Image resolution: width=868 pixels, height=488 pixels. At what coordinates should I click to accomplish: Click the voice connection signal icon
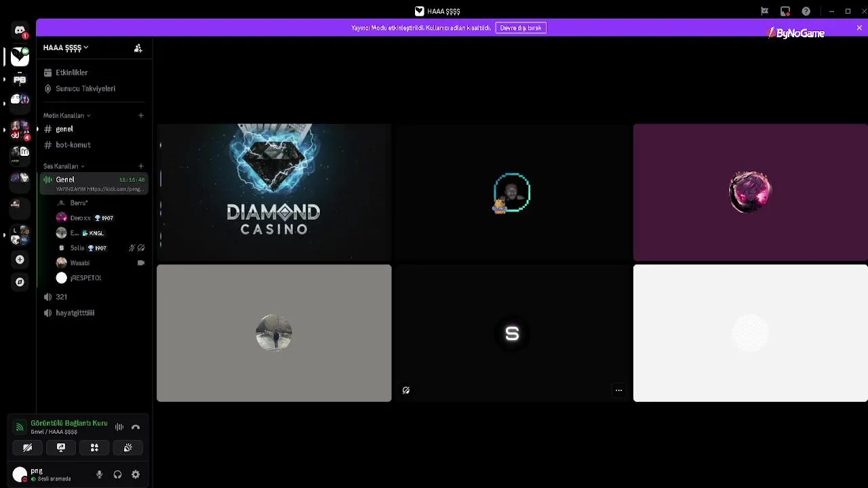coord(20,427)
